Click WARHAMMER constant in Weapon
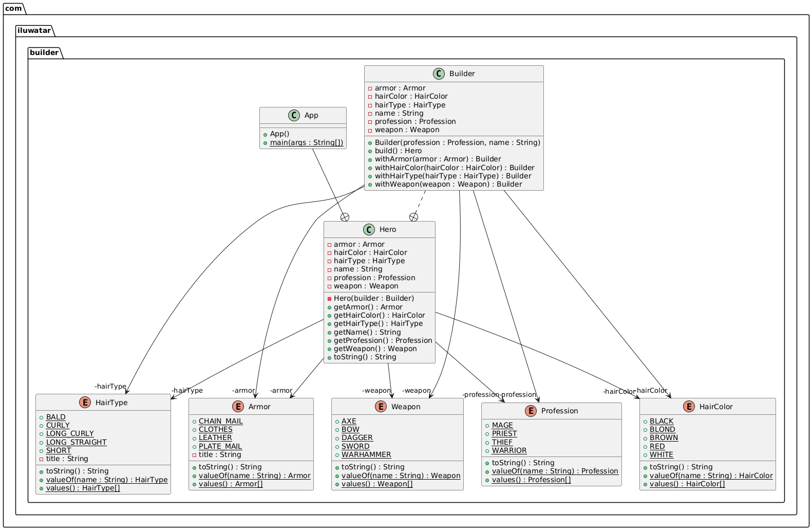This screenshot has height=530, width=812. click(366, 454)
